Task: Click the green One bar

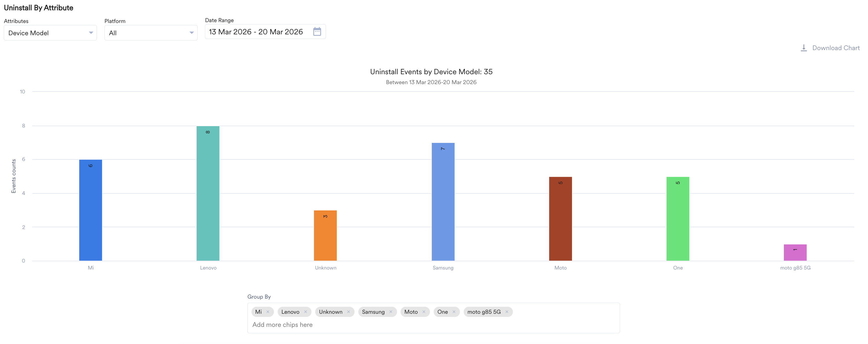Action: (678, 219)
